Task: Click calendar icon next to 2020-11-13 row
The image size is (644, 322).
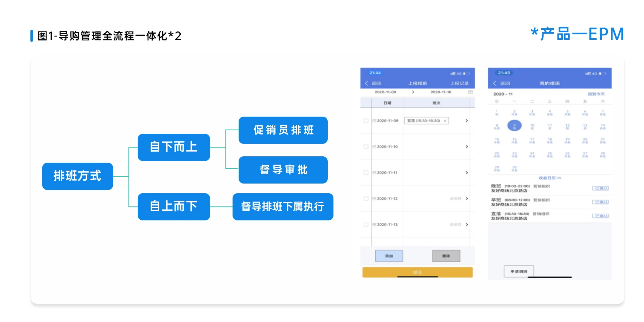Action: [x=374, y=225]
